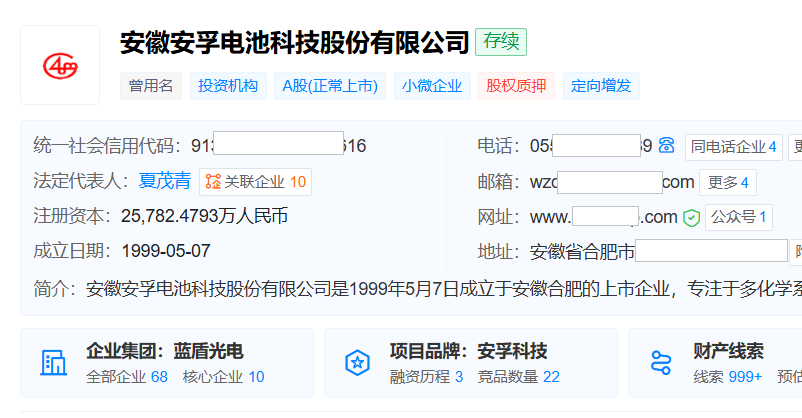Viewport: 802px width, 418px height.
Task: Select the 投资机构 tag
Action: 228,86
